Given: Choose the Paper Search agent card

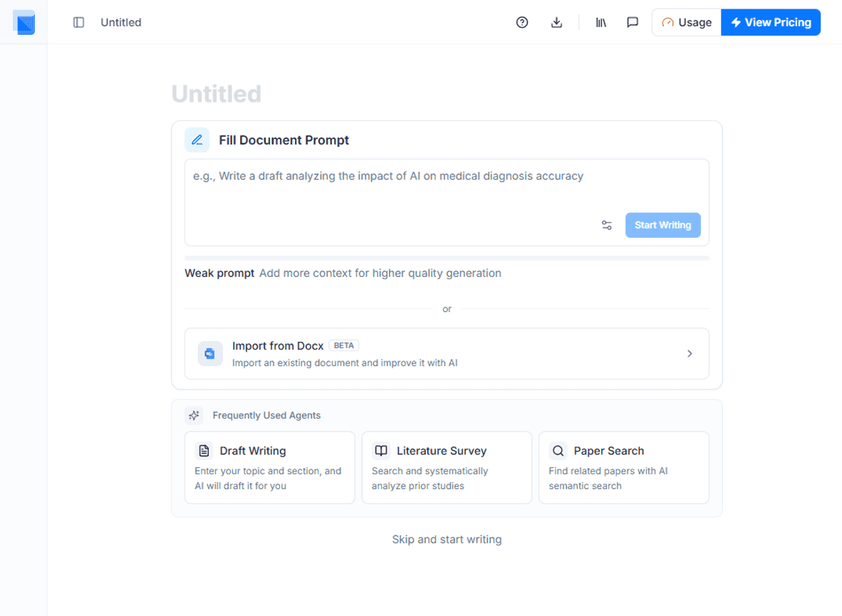Looking at the screenshot, I should 623,467.
